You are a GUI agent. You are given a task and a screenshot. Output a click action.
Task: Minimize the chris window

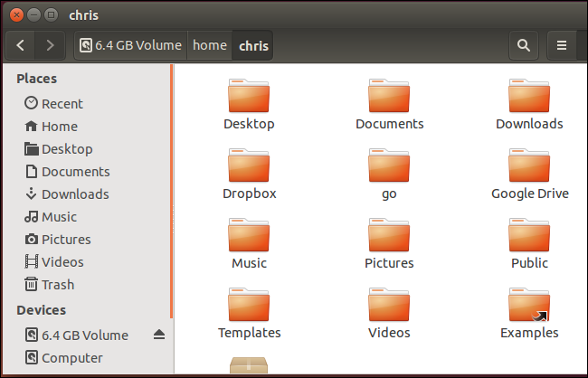pos(33,15)
